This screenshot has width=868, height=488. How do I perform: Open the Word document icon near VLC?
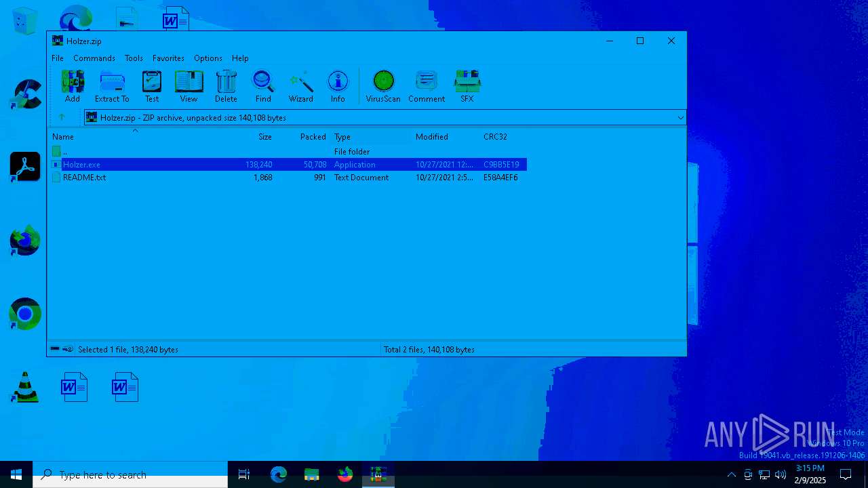click(x=75, y=387)
